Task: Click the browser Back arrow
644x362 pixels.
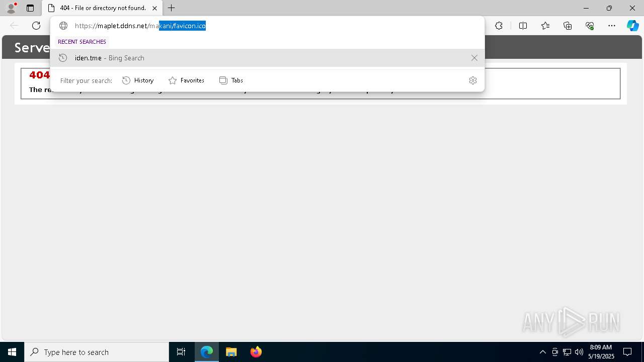Action: [x=14, y=26]
